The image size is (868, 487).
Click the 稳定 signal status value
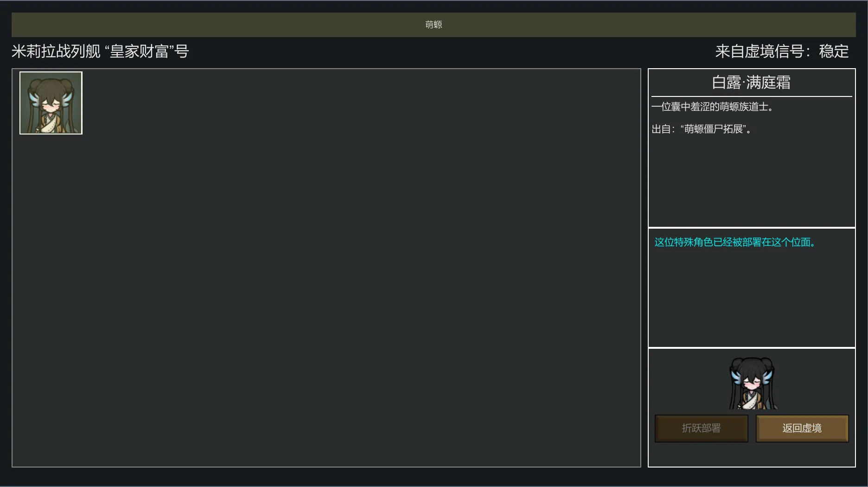click(x=834, y=51)
